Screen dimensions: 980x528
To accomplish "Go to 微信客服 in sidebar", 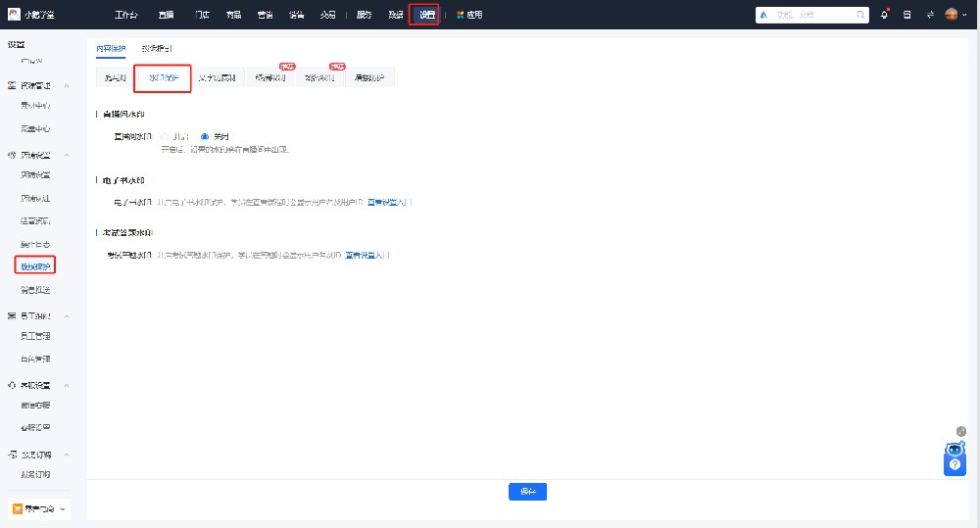I will [x=35, y=406].
